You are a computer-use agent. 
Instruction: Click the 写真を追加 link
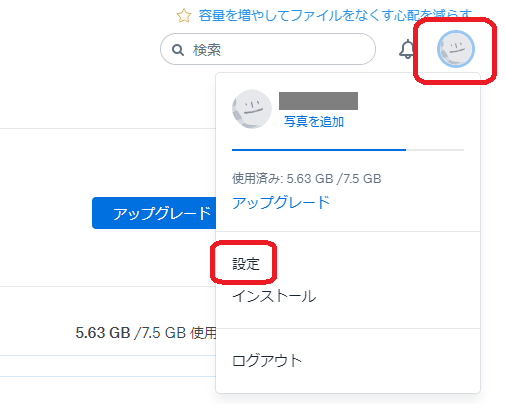(x=314, y=122)
